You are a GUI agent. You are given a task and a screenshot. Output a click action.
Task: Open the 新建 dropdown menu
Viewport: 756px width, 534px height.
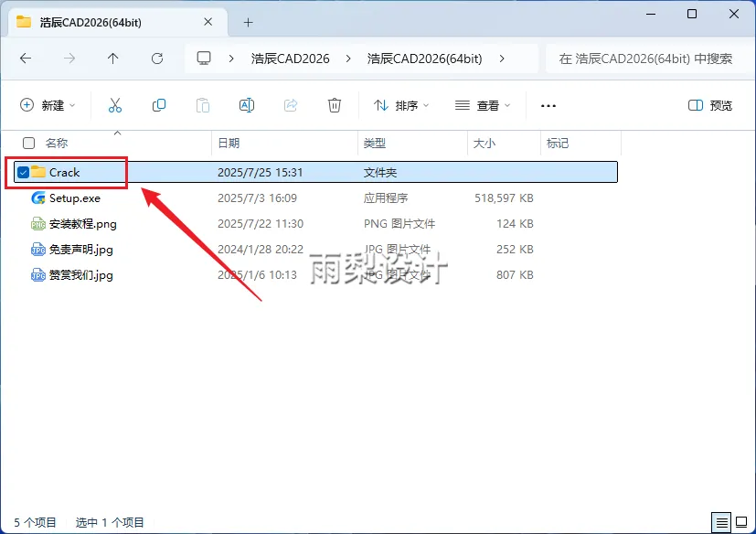coord(48,105)
